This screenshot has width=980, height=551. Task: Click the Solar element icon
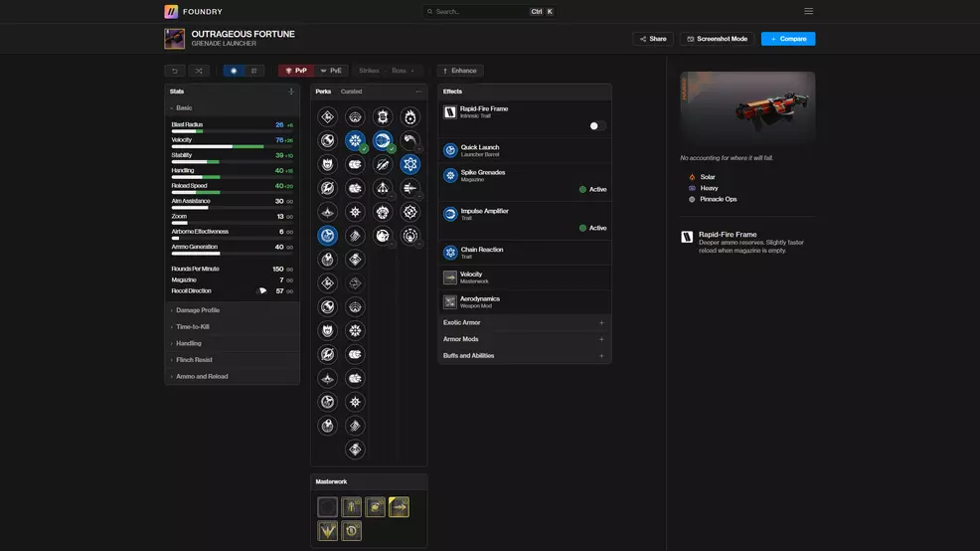coord(692,177)
